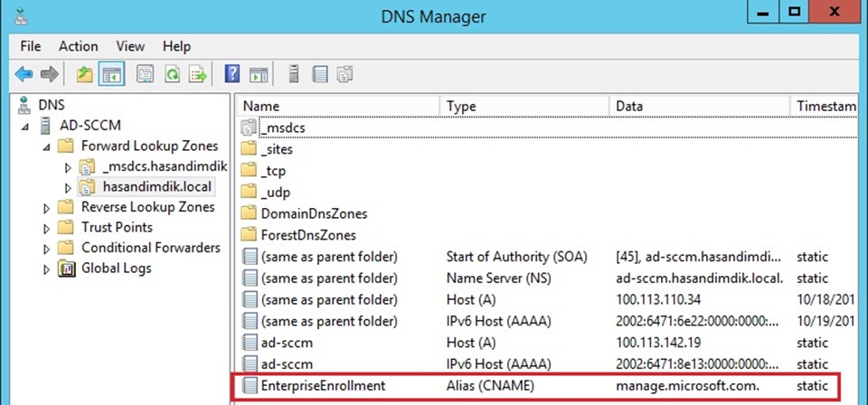The height and width of the screenshot is (405, 868).
Task: Click the Back arrow toolbar icon
Action: point(24,73)
